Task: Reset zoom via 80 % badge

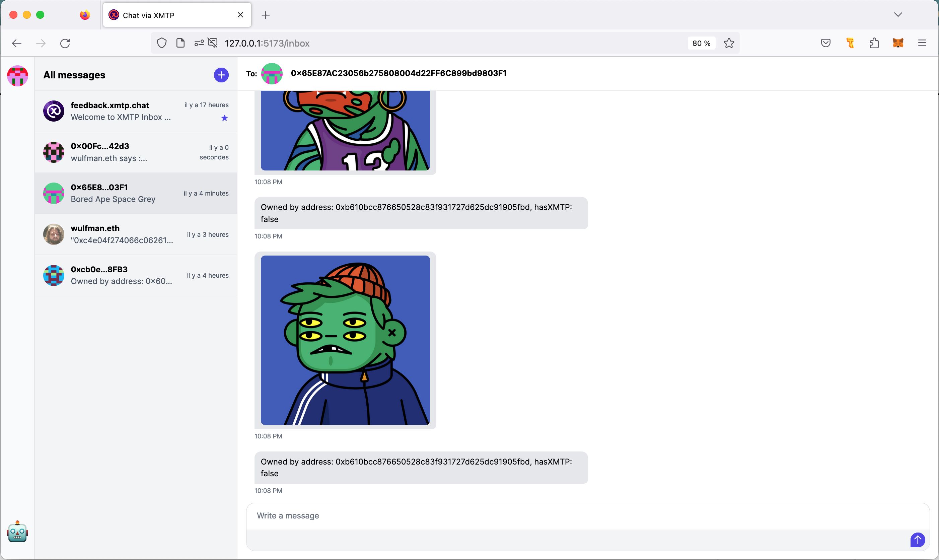Action: point(701,44)
